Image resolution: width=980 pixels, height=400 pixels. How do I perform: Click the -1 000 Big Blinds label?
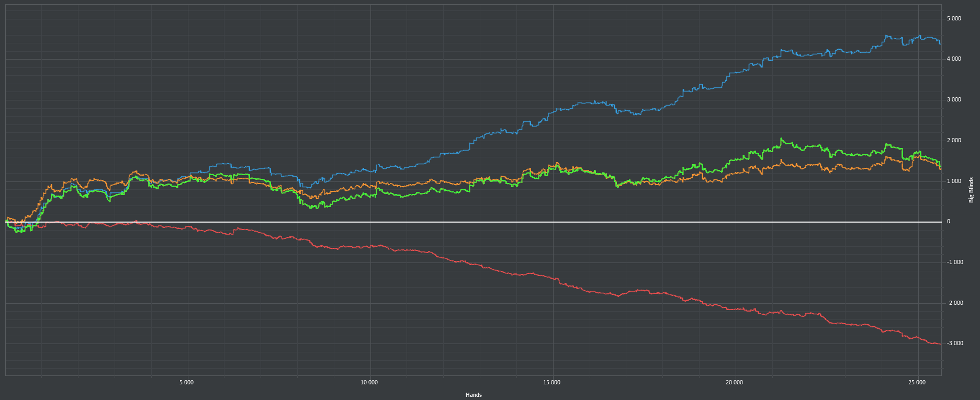pos(955,262)
